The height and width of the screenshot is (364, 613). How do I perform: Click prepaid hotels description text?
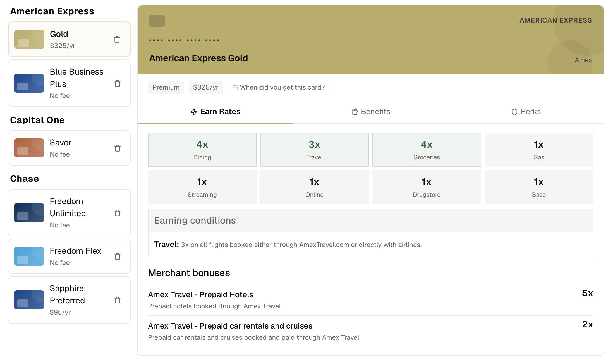point(214,306)
